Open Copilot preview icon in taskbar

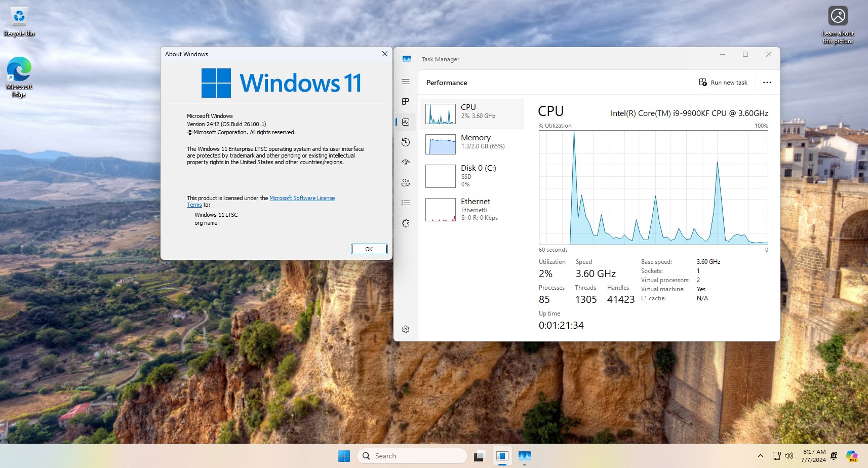click(x=852, y=456)
